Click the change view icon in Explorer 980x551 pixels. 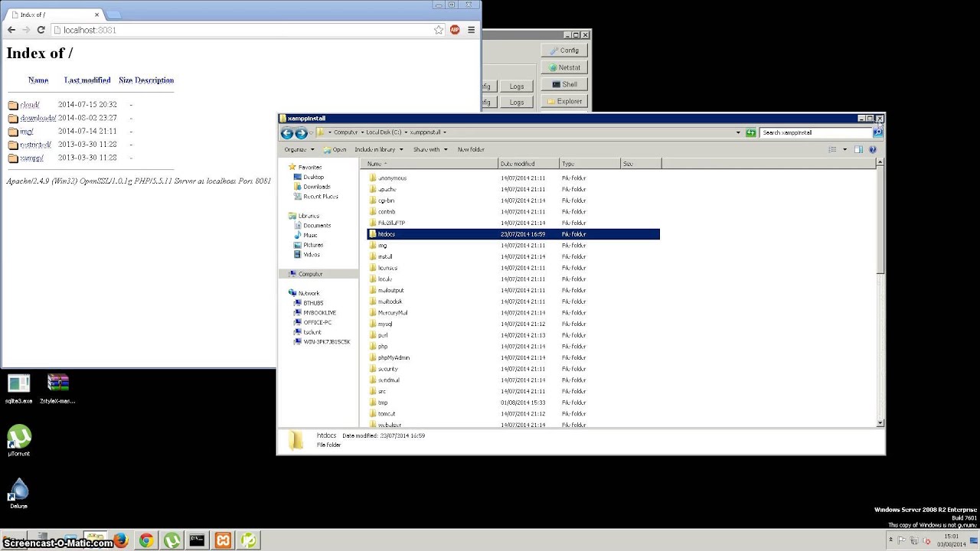(x=833, y=149)
